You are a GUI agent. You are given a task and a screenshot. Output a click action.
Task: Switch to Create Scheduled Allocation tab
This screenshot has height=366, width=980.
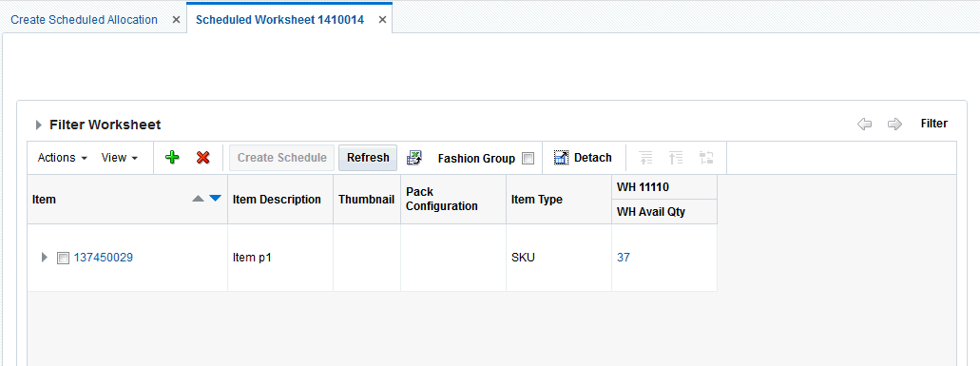coord(85,19)
